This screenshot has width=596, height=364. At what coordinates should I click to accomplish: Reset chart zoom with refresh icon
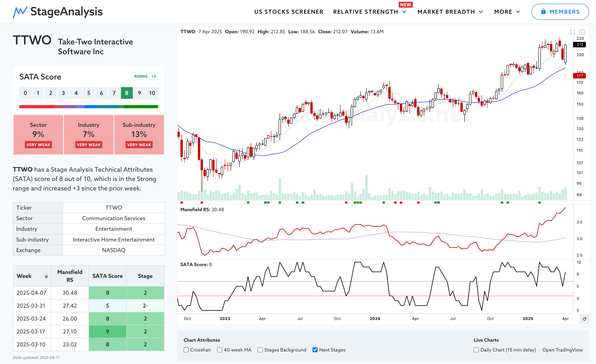click(584, 319)
